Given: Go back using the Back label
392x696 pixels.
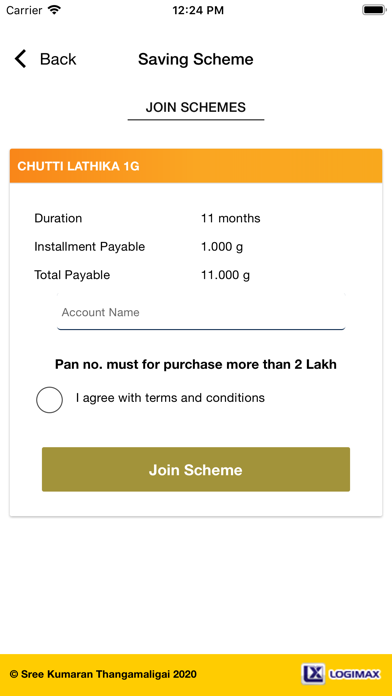Looking at the screenshot, I should pyautogui.click(x=58, y=59).
